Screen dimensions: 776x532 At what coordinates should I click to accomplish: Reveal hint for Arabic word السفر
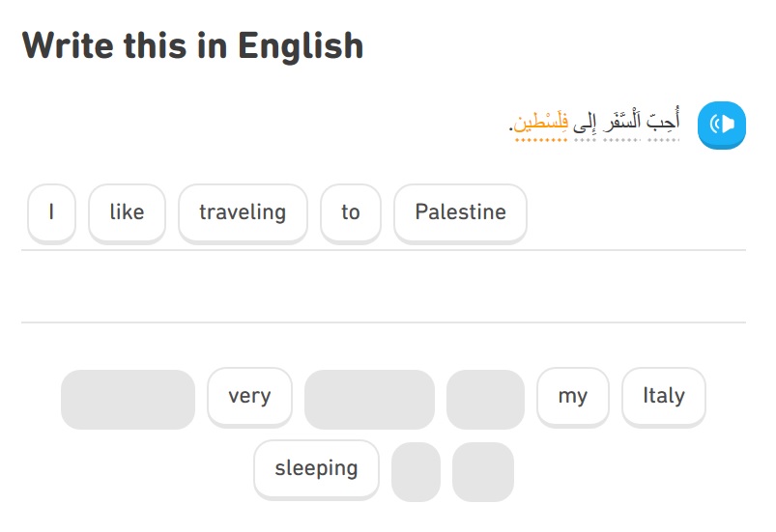621,121
